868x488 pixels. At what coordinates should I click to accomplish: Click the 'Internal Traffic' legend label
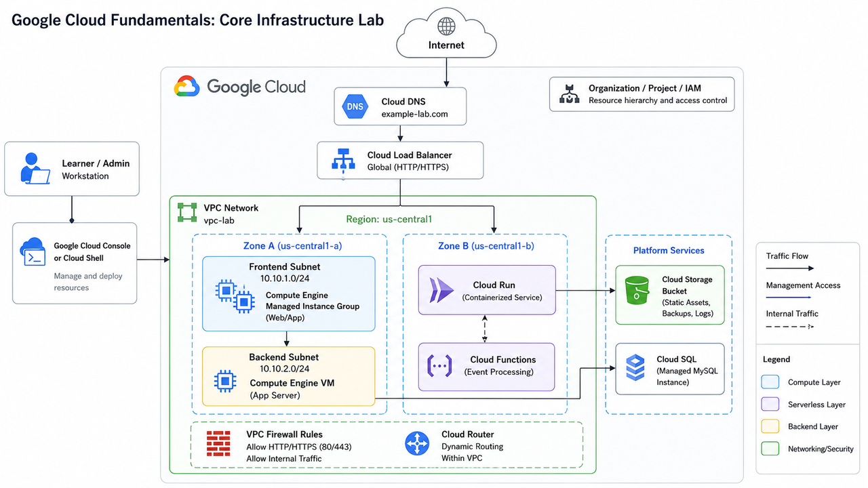point(792,314)
